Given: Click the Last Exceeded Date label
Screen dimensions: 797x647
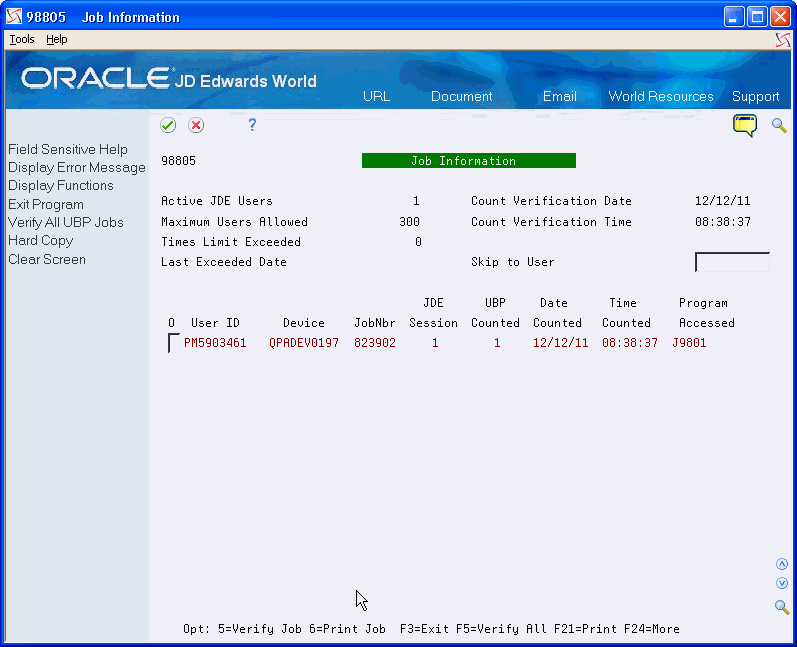Looking at the screenshot, I should click(x=224, y=262).
